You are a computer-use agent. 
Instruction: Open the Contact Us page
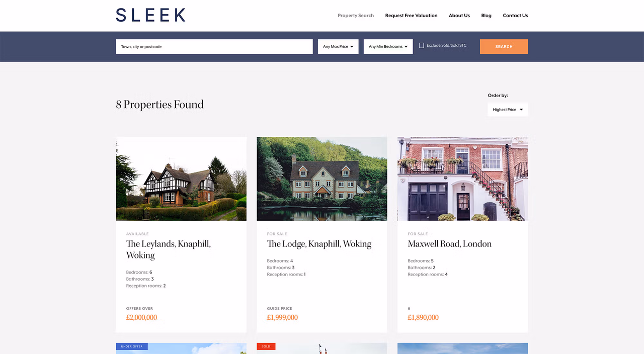515,16
